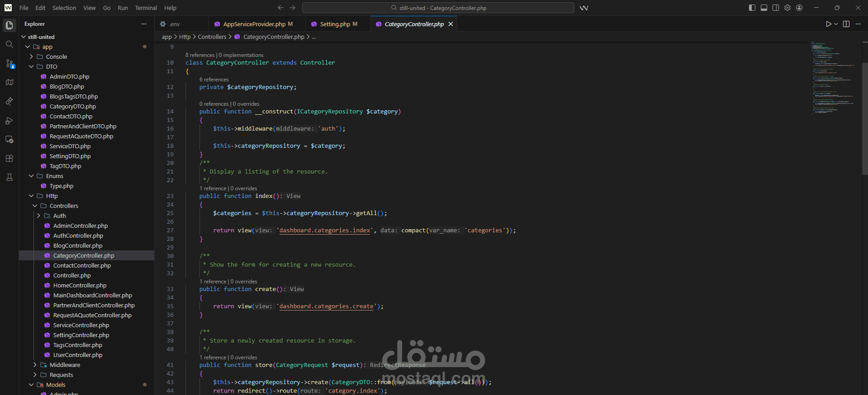This screenshot has width=868, height=395.
Task: Open the breadcrumb ellipsis symbol
Action: (314, 37)
